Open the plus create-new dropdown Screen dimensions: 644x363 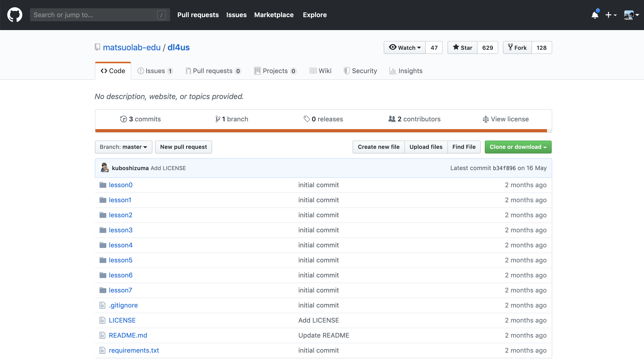click(x=611, y=15)
